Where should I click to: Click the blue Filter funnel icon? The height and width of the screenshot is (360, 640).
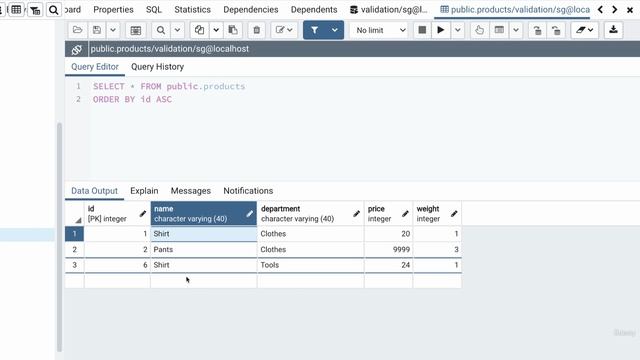point(315,30)
